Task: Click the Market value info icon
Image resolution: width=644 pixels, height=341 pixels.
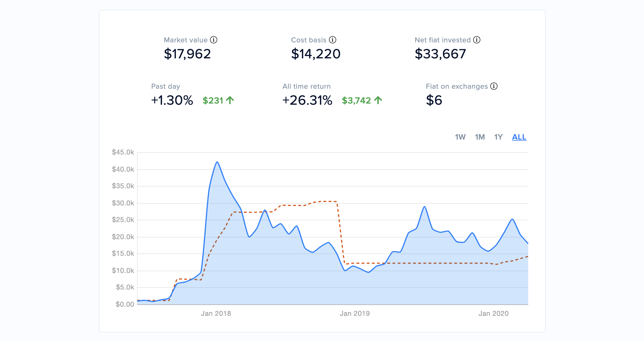Action: (214, 40)
